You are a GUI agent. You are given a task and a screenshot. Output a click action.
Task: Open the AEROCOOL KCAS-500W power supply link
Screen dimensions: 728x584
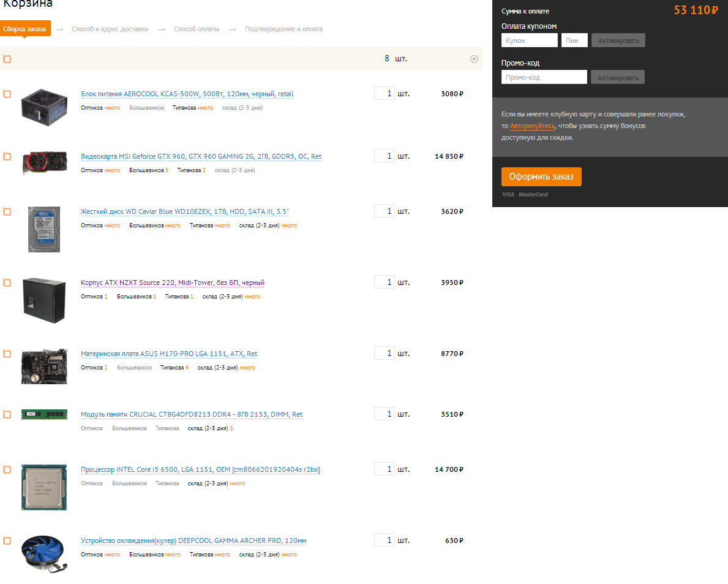click(187, 94)
